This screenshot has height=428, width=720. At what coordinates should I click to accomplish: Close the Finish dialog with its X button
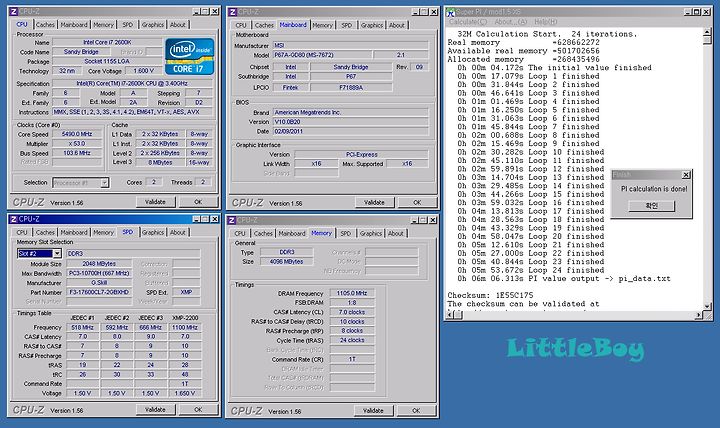coord(686,175)
